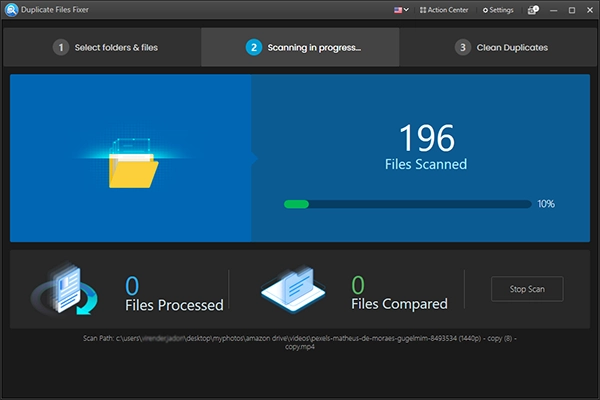Close the Duplicate Files Fixer window
Screen dimensions: 600x400
tap(590, 10)
